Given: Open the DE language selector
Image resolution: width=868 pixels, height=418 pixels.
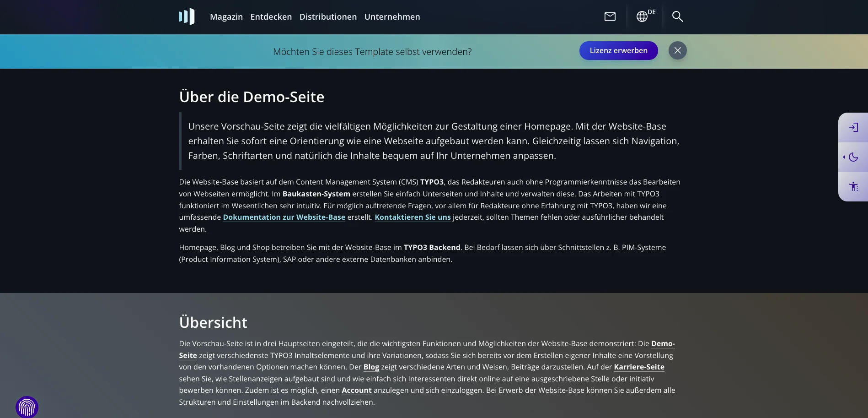Looking at the screenshot, I should coord(645,16).
